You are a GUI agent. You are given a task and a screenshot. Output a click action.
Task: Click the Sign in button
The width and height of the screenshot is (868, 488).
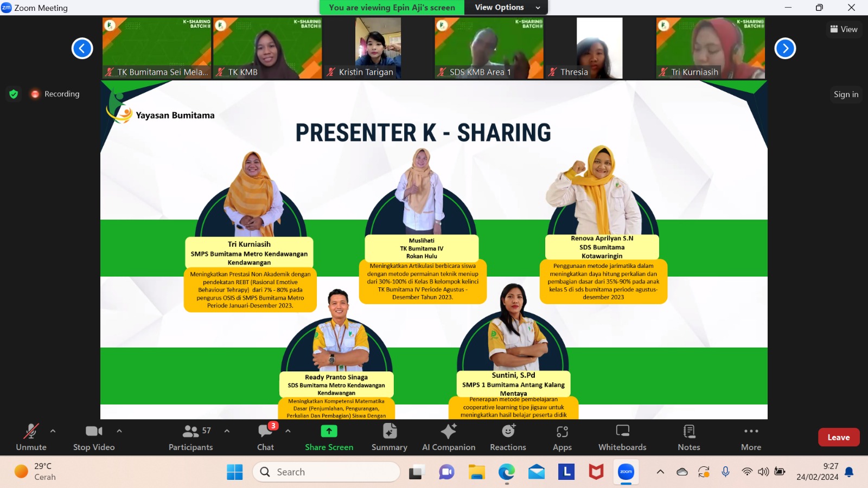click(x=846, y=94)
